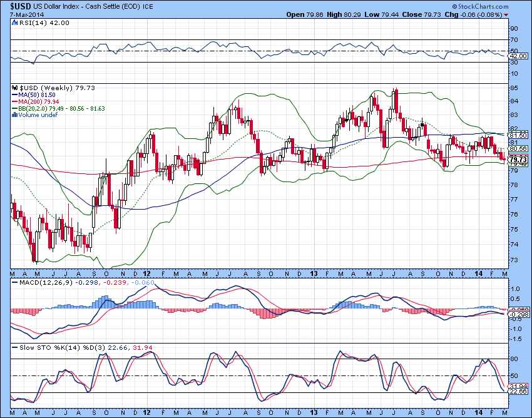Click the red down arrow beside Chg
This screenshot has width=532, height=418.
[x=506, y=15]
